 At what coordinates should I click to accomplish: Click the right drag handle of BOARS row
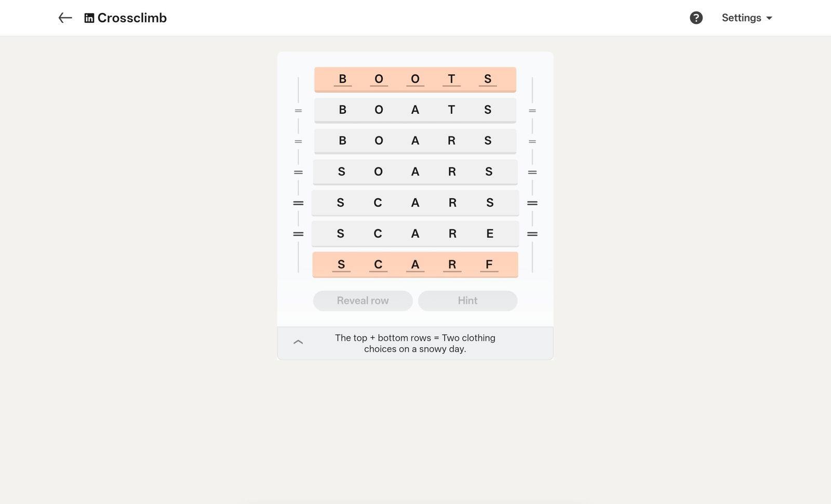[x=532, y=141]
